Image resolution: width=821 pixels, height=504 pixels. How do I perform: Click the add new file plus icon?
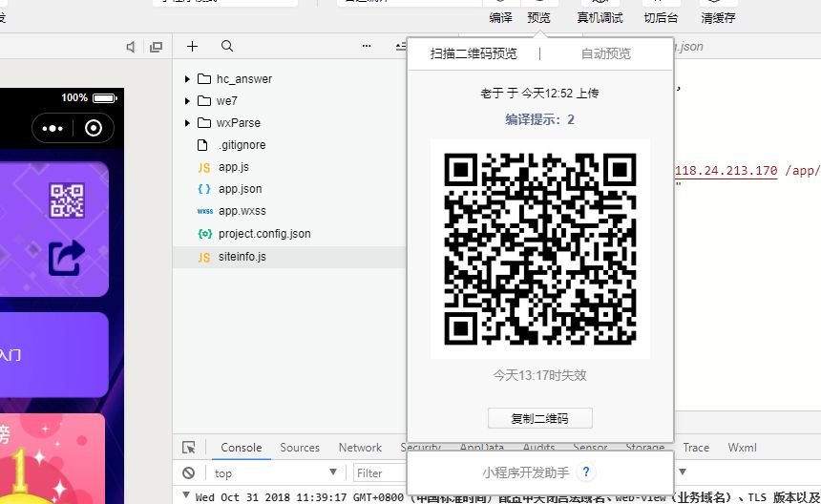192,47
